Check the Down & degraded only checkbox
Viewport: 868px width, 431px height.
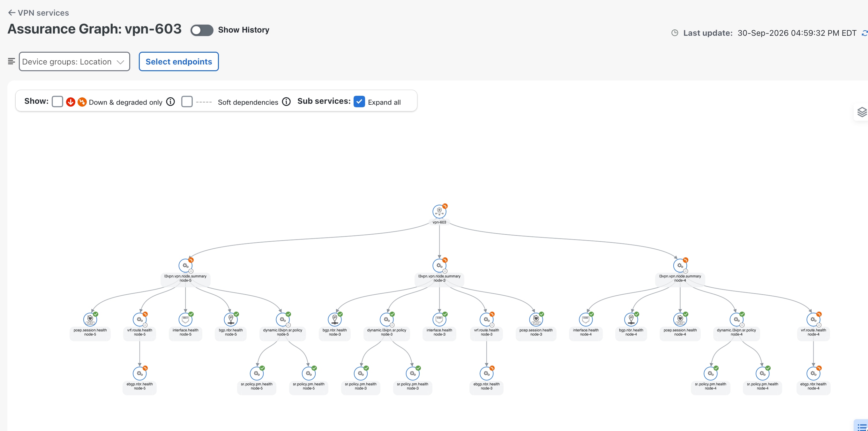pyautogui.click(x=57, y=102)
